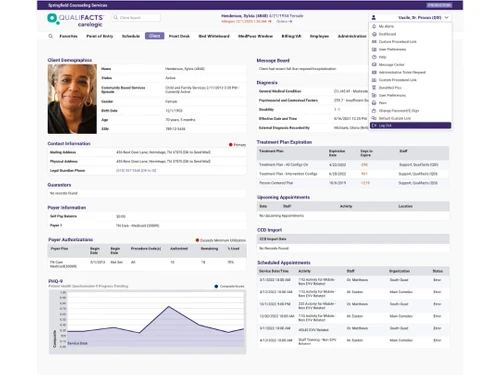This screenshot has height=375, width=500.
Task: Click the Guarantors heading
Action: point(59,185)
